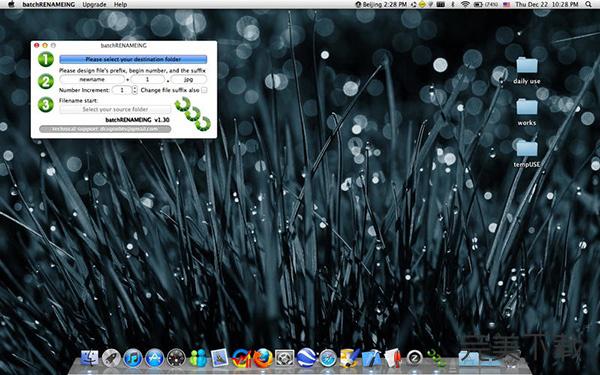
Task: Click the Number Increment stepper arrows
Action: pyautogui.click(x=134, y=90)
